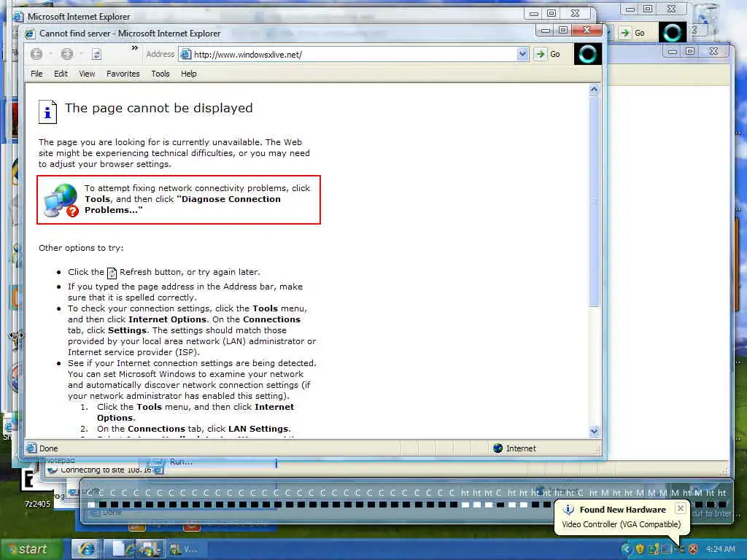747x560 pixels.
Task: Click the Refresh toolbar icon
Action: [x=96, y=54]
